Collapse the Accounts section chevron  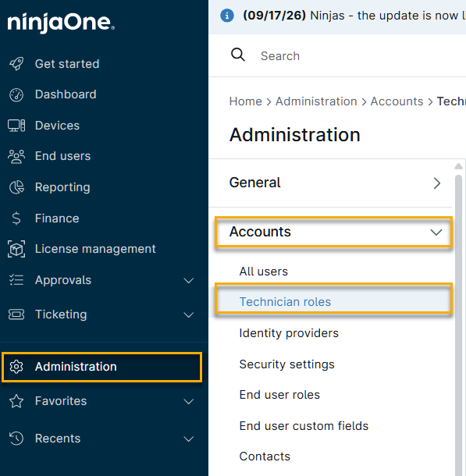[x=436, y=233]
